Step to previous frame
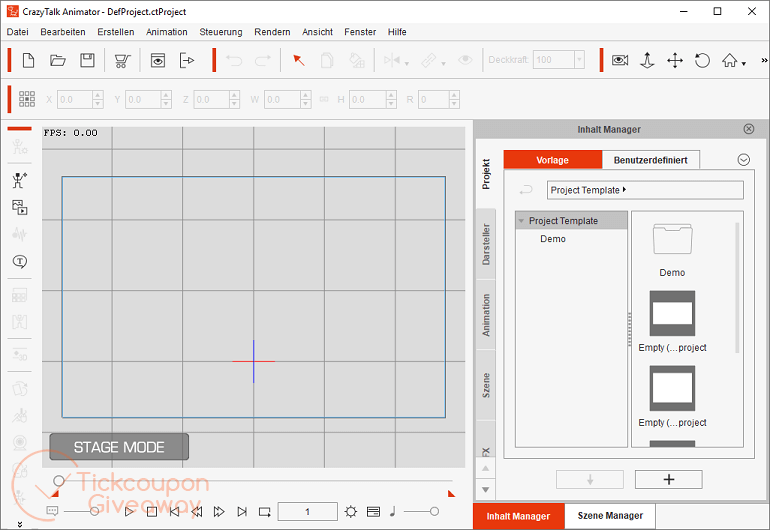 (196, 512)
